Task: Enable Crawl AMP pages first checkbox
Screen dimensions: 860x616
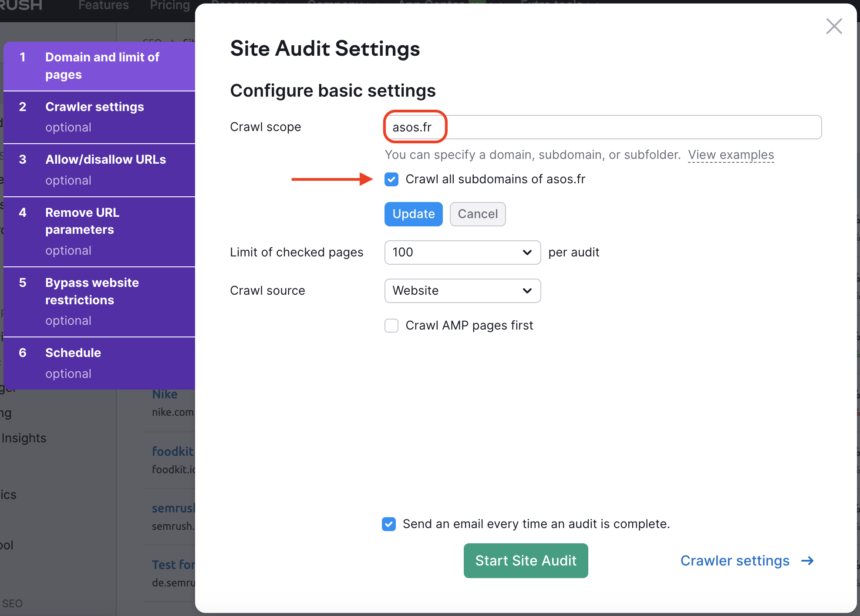Action: (391, 326)
